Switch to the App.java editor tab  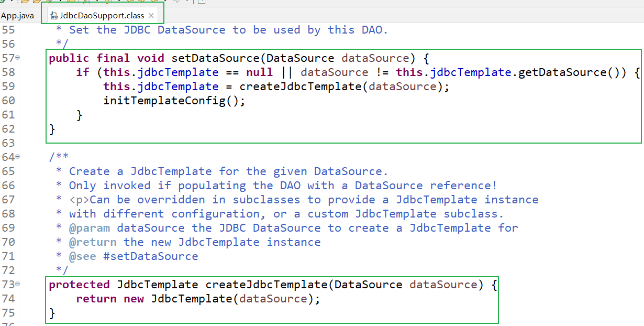pos(17,15)
